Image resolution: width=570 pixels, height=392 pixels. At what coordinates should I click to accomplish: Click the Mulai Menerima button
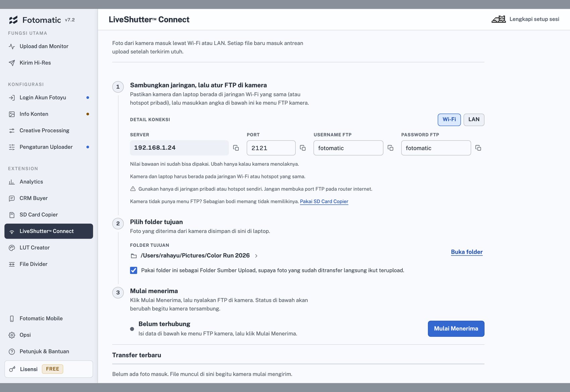click(x=456, y=329)
